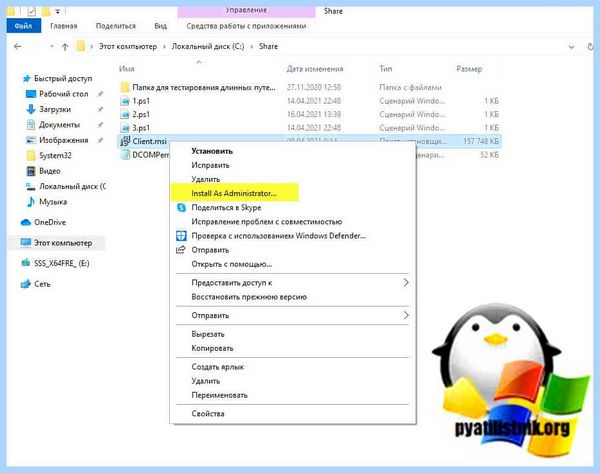The image size is (600, 473).
Task: Choose Install As Administrator menu entry
Action: click(x=234, y=193)
